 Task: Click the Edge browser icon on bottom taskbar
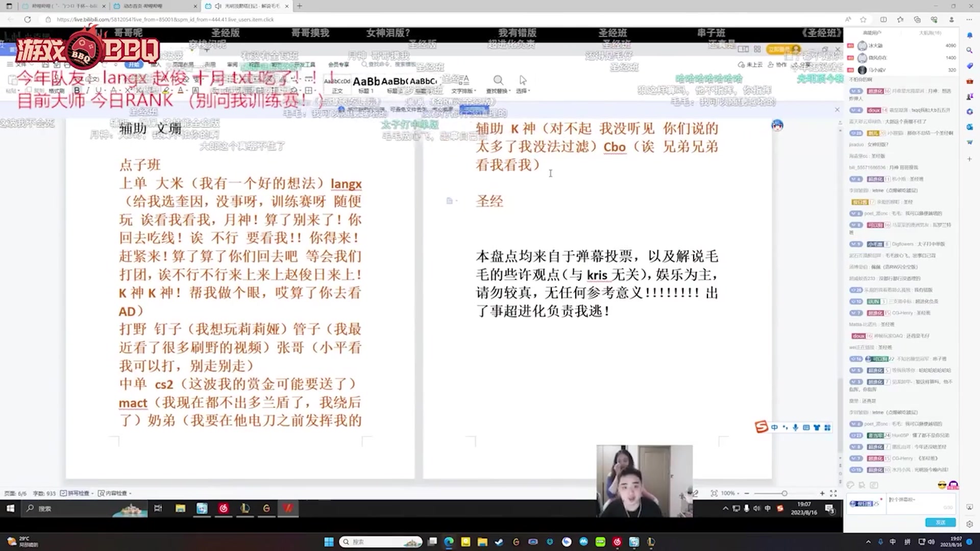(449, 542)
